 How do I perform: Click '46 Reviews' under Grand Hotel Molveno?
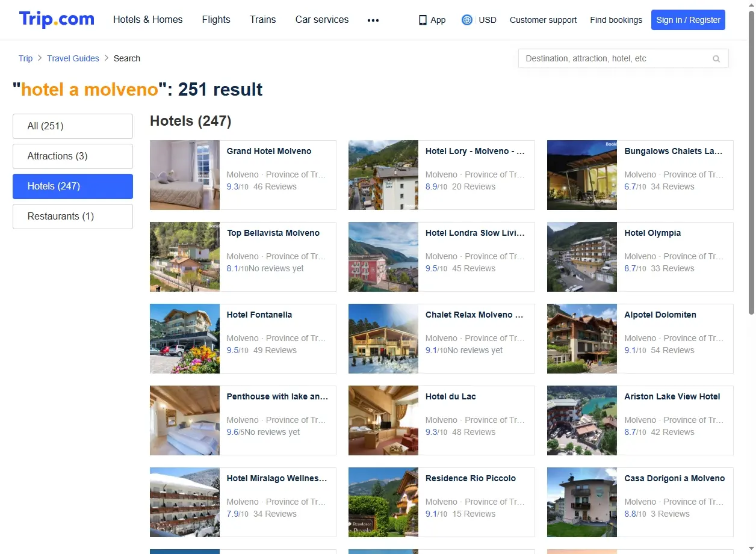(275, 187)
